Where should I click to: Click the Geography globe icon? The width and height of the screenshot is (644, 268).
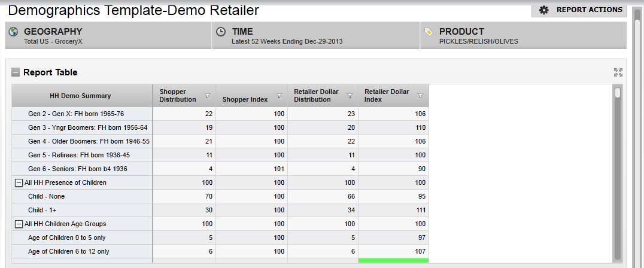14,32
